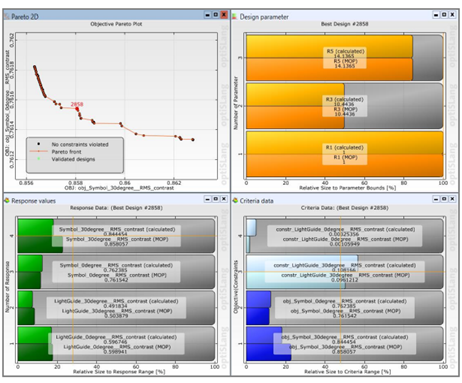Image resolution: width=462 pixels, height=383 pixels.
Task: Click 'LightGuide_0degree__RMS_contrast (MOP)' response label
Action: 117,347
